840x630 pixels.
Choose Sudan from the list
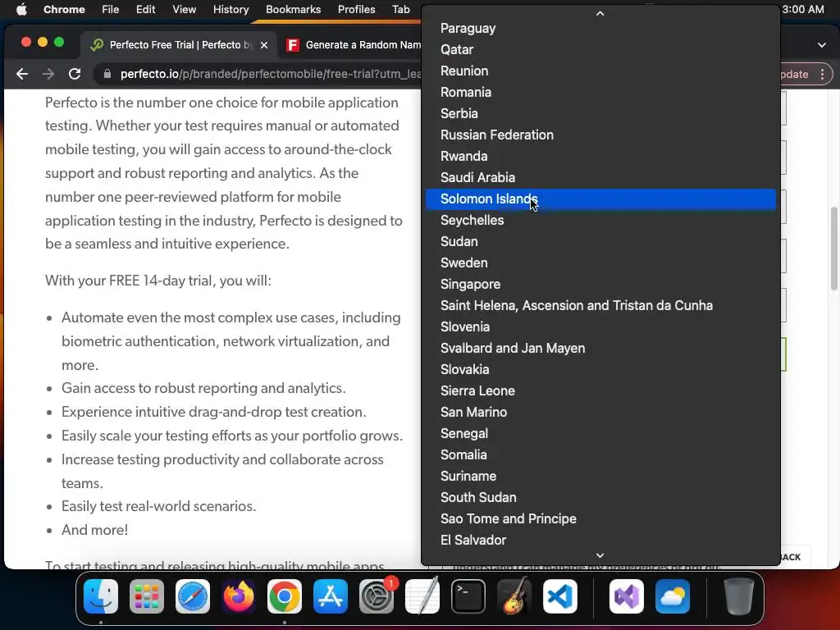(600, 242)
